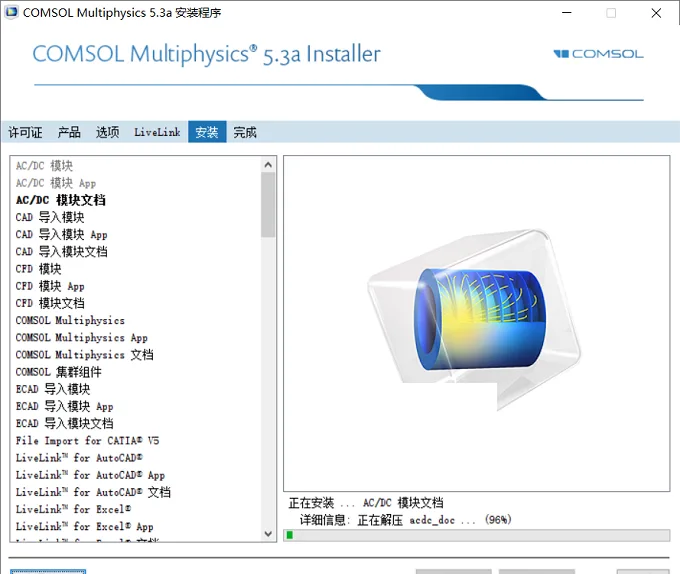Open the 产品 step tab

pyautogui.click(x=69, y=132)
